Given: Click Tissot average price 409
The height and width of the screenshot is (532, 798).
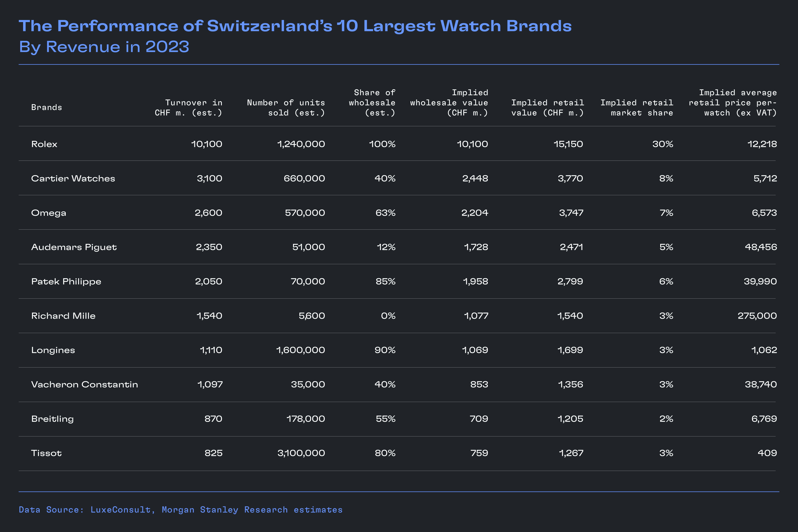Looking at the screenshot, I should tap(767, 453).
